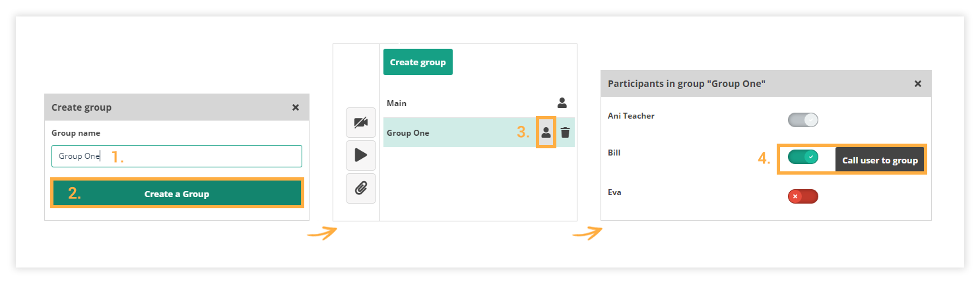Screen dimensions: 980x284
Task: Toggle Bill's green group switch
Action: pyautogui.click(x=803, y=157)
